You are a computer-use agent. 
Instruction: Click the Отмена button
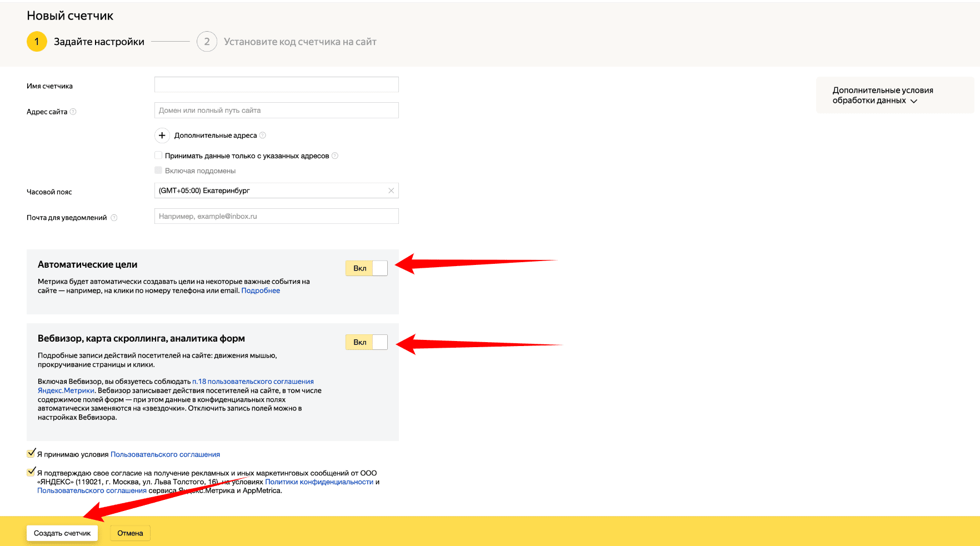[130, 533]
